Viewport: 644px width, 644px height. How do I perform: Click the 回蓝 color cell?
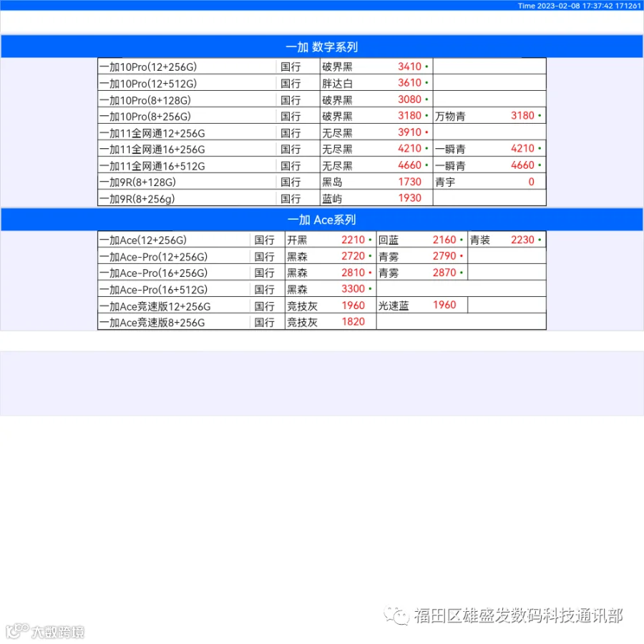click(388, 240)
